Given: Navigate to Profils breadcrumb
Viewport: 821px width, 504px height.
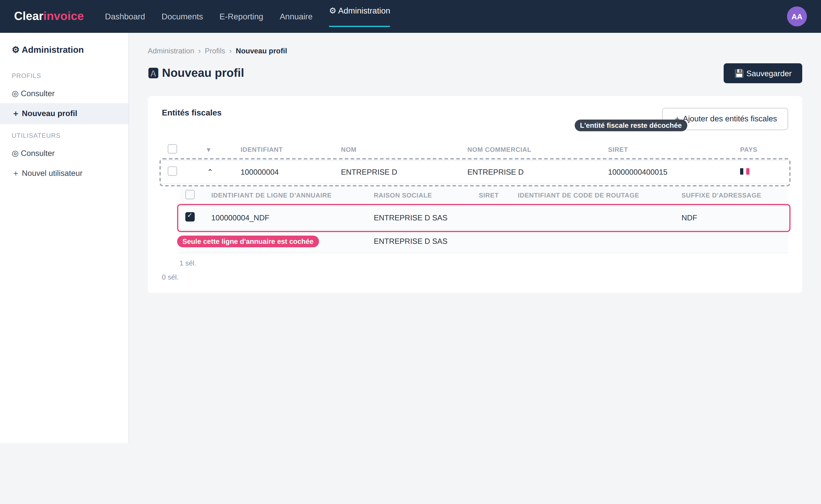Looking at the screenshot, I should pyautogui.click(x=215, y=51).
